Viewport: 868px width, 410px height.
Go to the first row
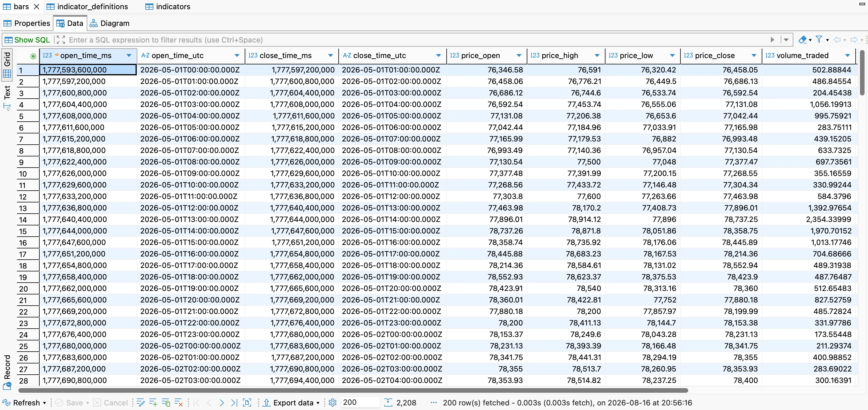point(197,403)
